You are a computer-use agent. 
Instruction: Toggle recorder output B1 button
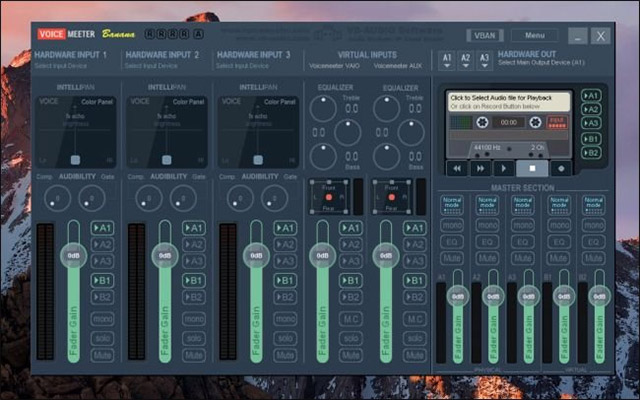591,139
